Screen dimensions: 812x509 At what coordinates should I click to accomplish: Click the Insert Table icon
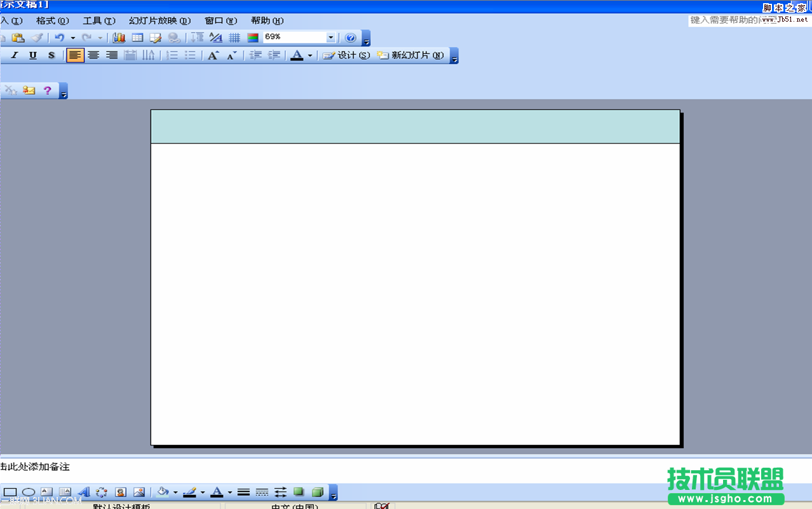click(137, 38)
